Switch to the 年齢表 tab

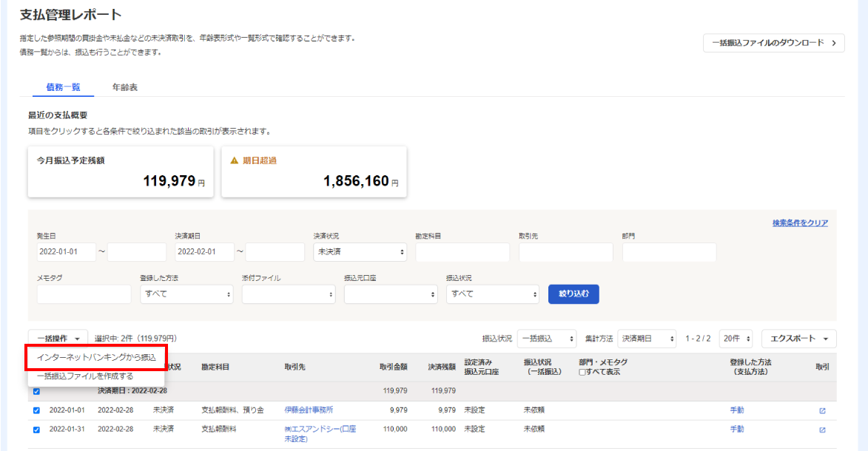click(125, 87)
